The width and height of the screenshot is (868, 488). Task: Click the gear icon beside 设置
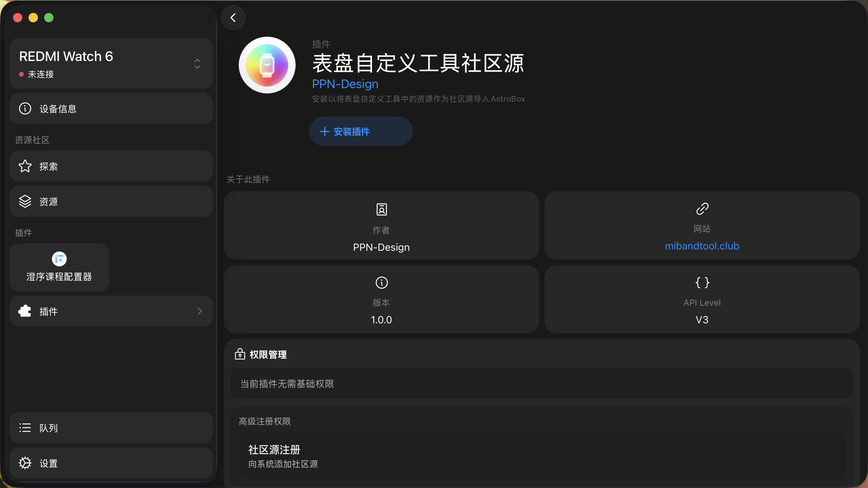tap(25, 463)
